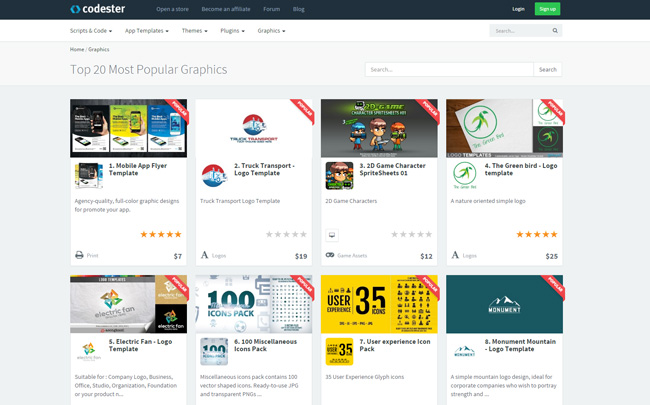Click the $7 price
This screenshot has width=650, height=405.
(178, 256)
